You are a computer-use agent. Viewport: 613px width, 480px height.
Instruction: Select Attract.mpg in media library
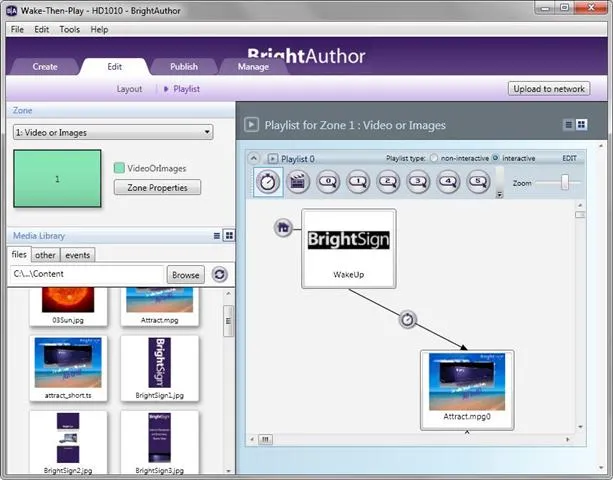tap(160, 306)
